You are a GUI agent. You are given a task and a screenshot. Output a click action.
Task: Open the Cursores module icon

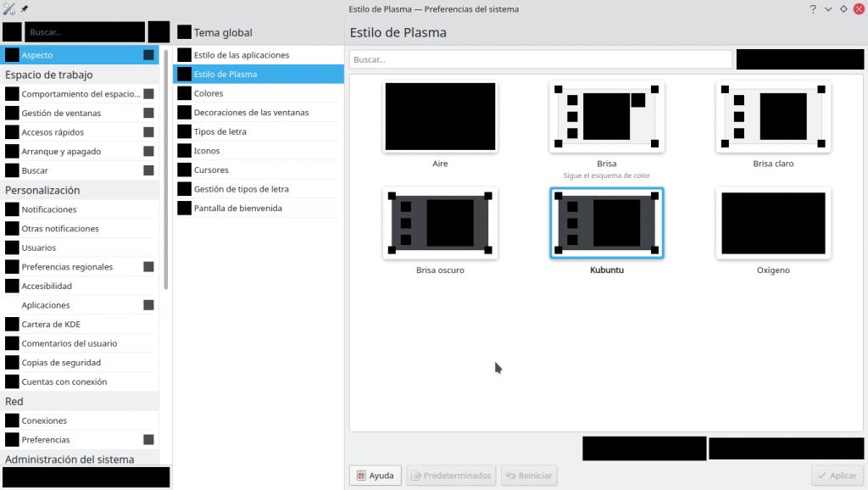184,170
